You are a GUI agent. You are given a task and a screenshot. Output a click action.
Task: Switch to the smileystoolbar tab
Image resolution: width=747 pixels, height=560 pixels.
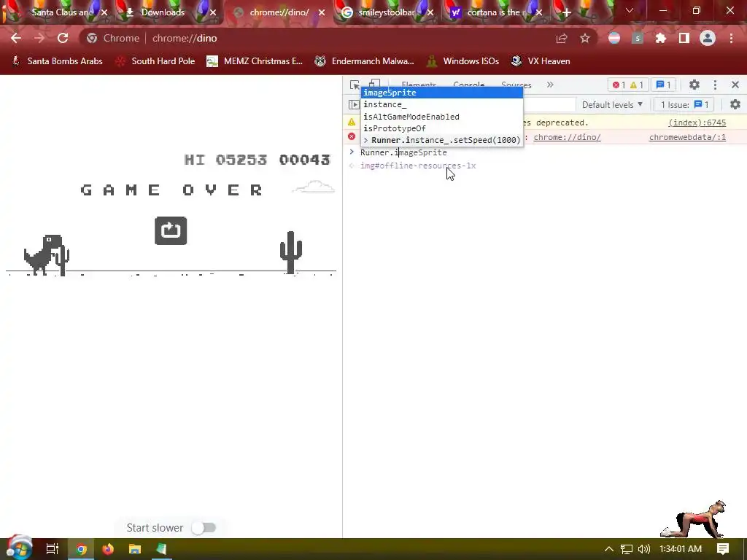click(x=385, y=12)
